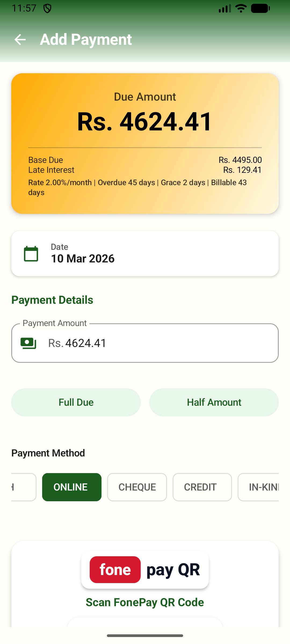
Task: Tap the cash icon in Payment Amount
Action: 28,343
